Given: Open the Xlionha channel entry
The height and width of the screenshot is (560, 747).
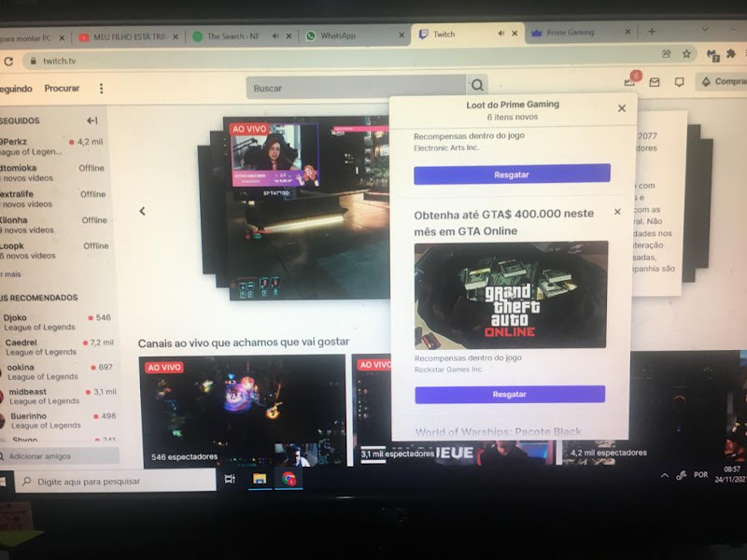Looking at the screenshot, I should coord(53,225).
